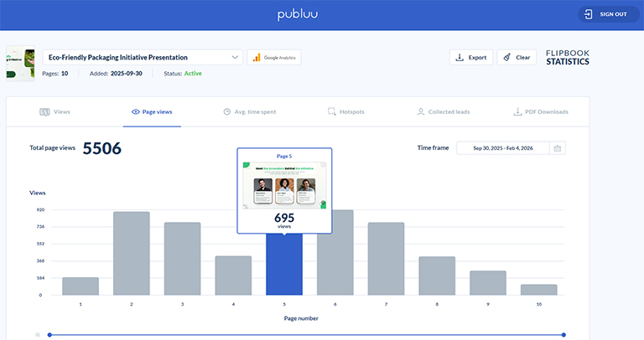Click the right handle of the range slider

[563, 335]
